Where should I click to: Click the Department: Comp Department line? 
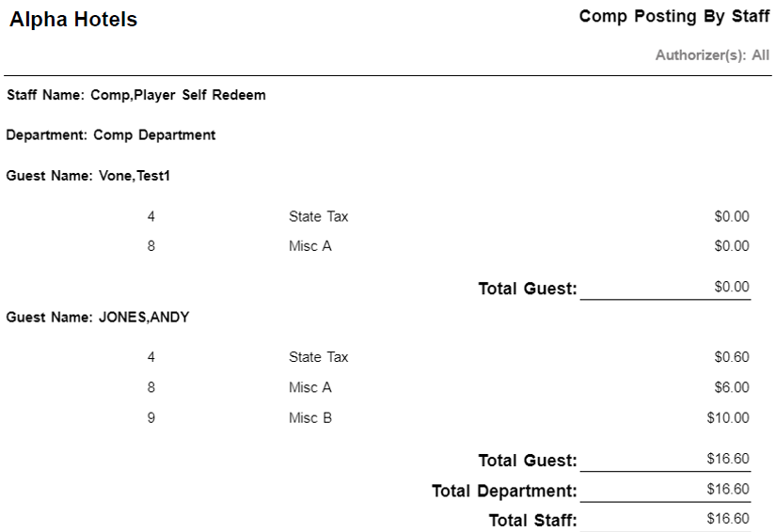tap(111, 135)
